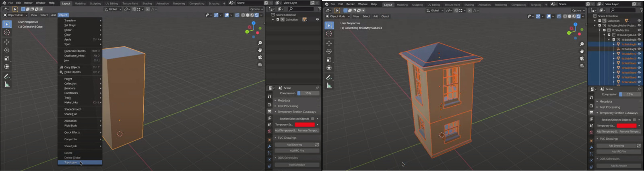Open Options dropdown in left viewport
The height and width of the screenshot is (171, 644).
pos(256,9)
